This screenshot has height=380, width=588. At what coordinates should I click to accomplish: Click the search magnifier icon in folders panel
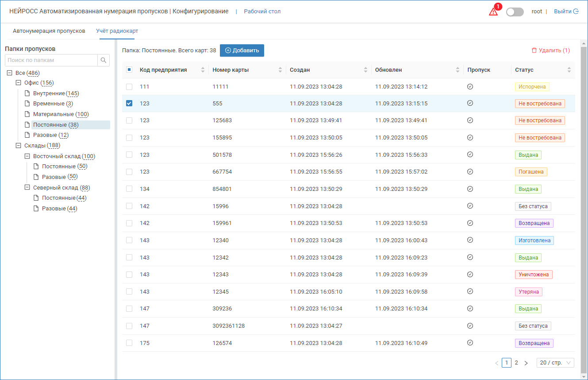point(104,60)
